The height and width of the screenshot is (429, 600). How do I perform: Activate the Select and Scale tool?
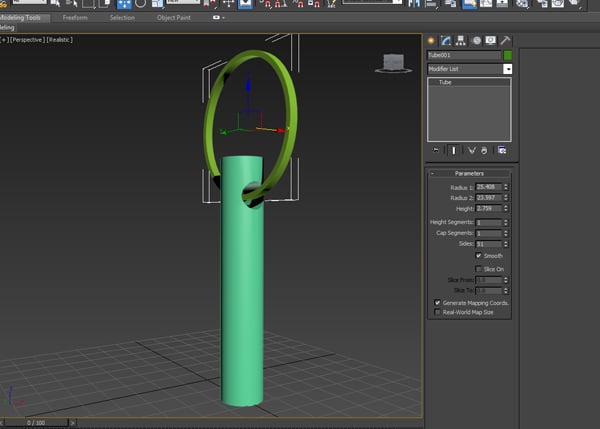(x=158, y=4)
